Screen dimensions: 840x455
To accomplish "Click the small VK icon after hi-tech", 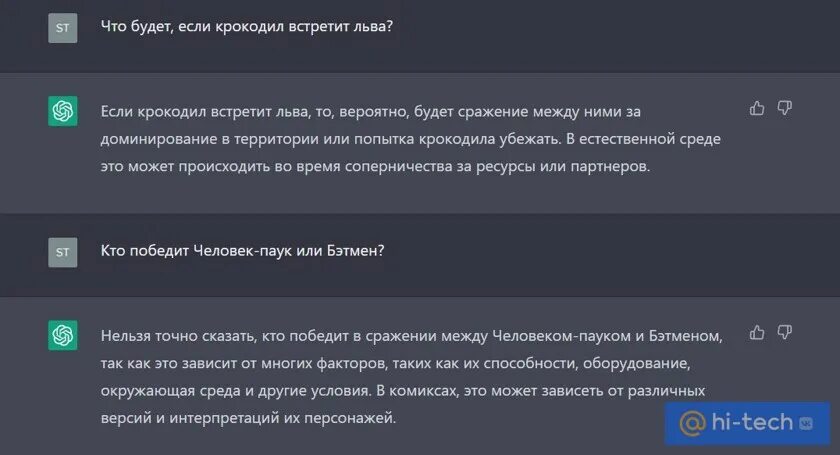I will point(808,423).
